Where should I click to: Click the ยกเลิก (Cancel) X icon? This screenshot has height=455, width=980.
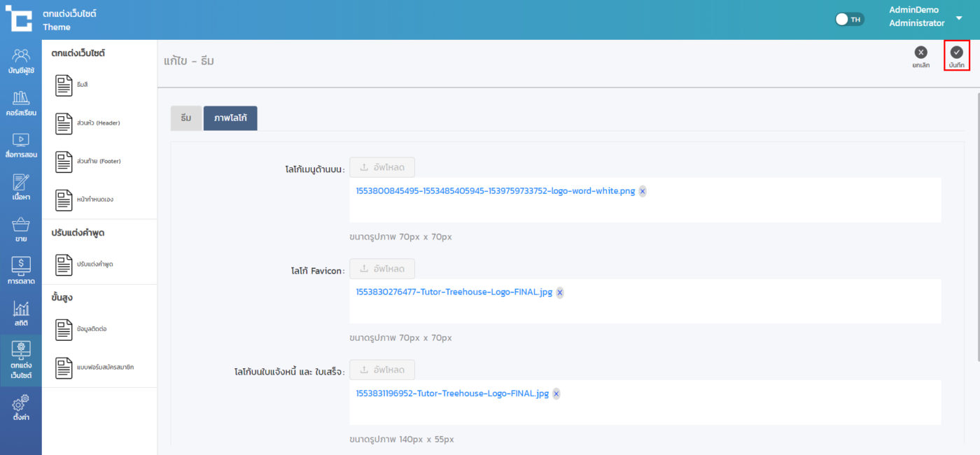[920, 52]
